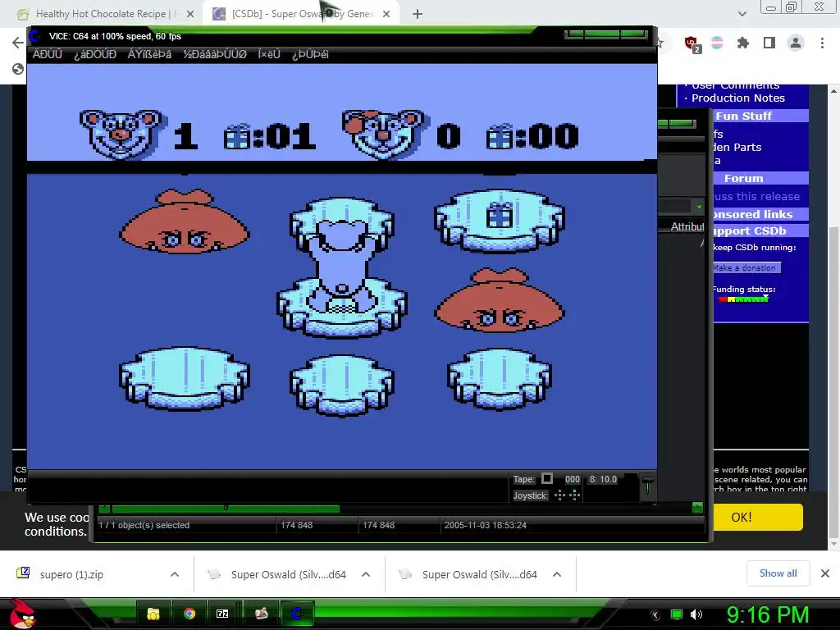Accept cookies with the OK! button
840x630 pixels.
tap(758, 517)
